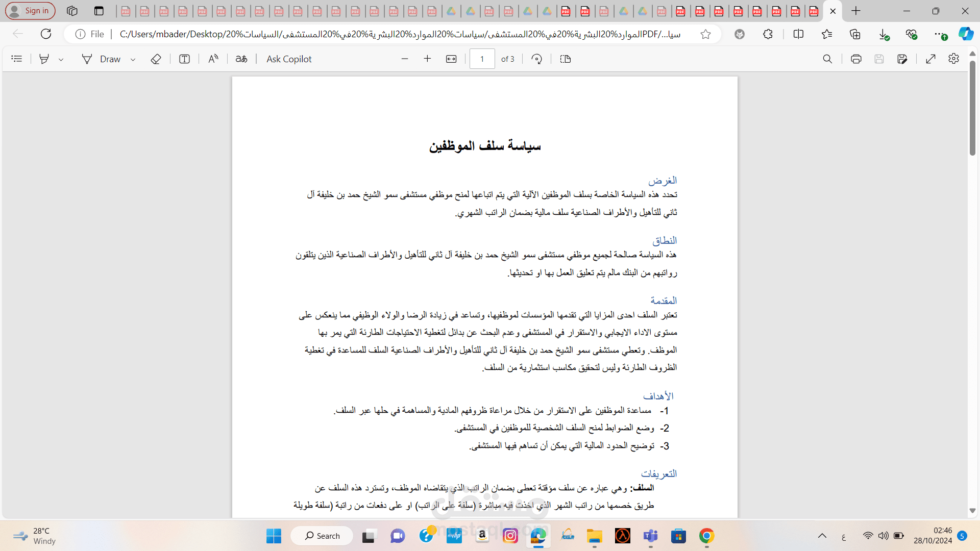
Task: Zoom in the PDF page
Action: [428, 59]
